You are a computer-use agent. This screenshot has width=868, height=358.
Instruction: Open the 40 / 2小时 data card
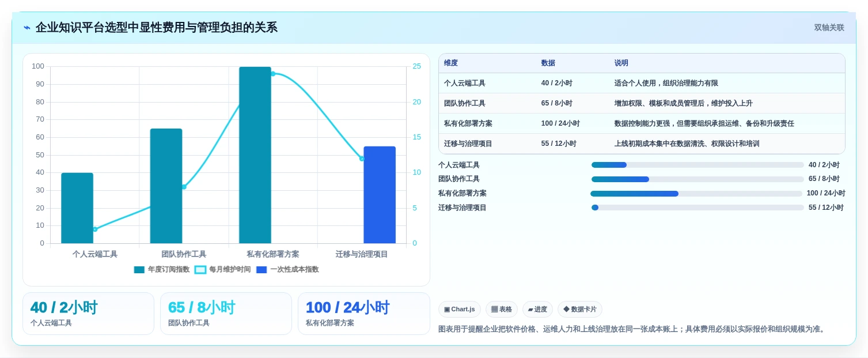click(x=88, y=314)
